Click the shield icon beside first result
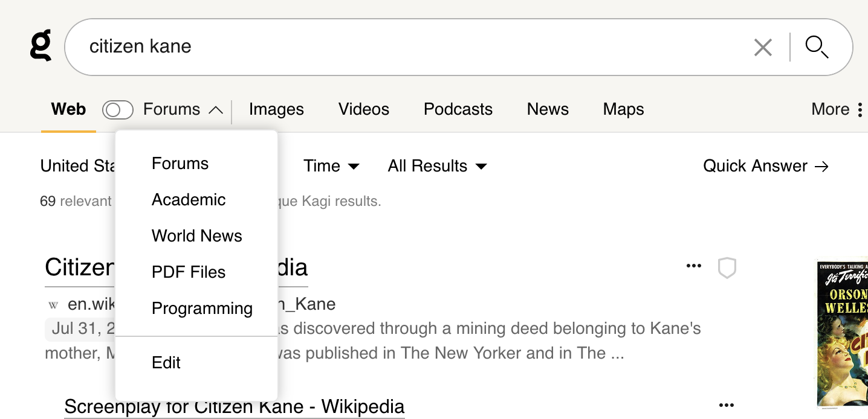This screenshot has height=419, width=868. pos(727,267)
